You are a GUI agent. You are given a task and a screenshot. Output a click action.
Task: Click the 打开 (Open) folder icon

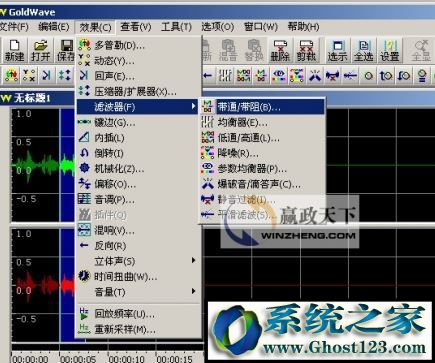[x=40, y=51]
